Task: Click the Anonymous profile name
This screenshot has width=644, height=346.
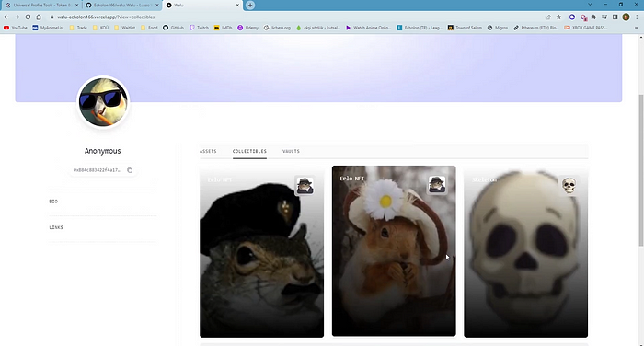Action: pos(103,151)
